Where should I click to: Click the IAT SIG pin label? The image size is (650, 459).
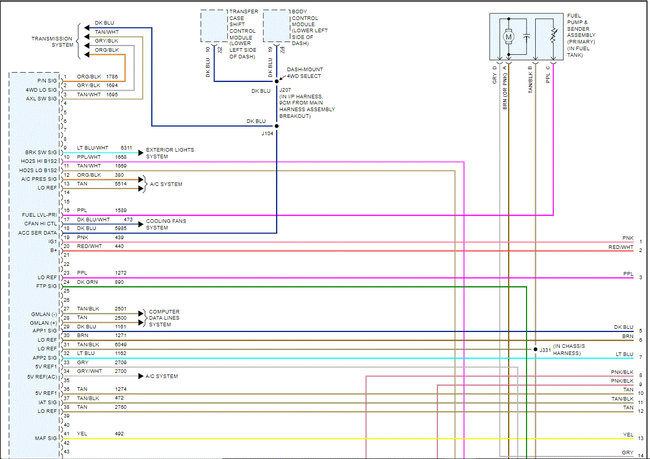click(47, 402)
